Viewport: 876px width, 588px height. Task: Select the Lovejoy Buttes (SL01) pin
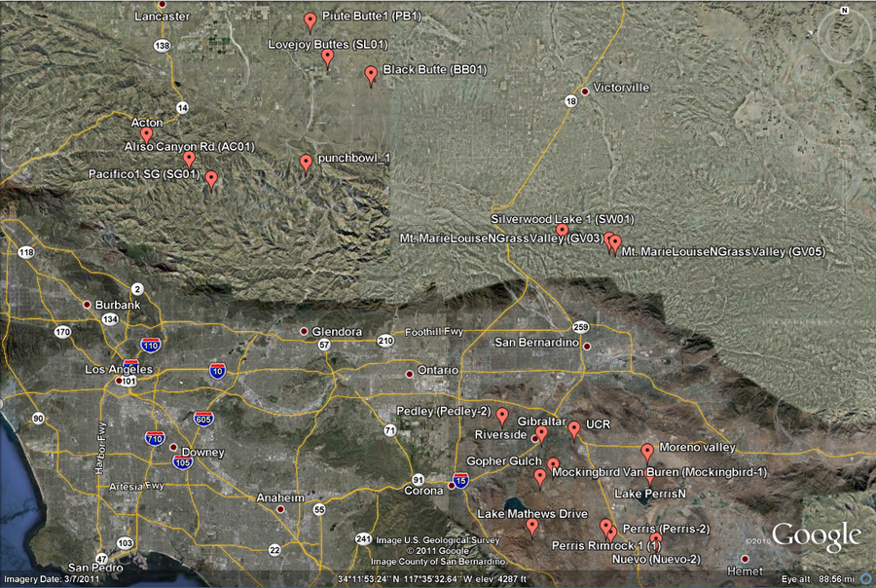coord(328,58)
